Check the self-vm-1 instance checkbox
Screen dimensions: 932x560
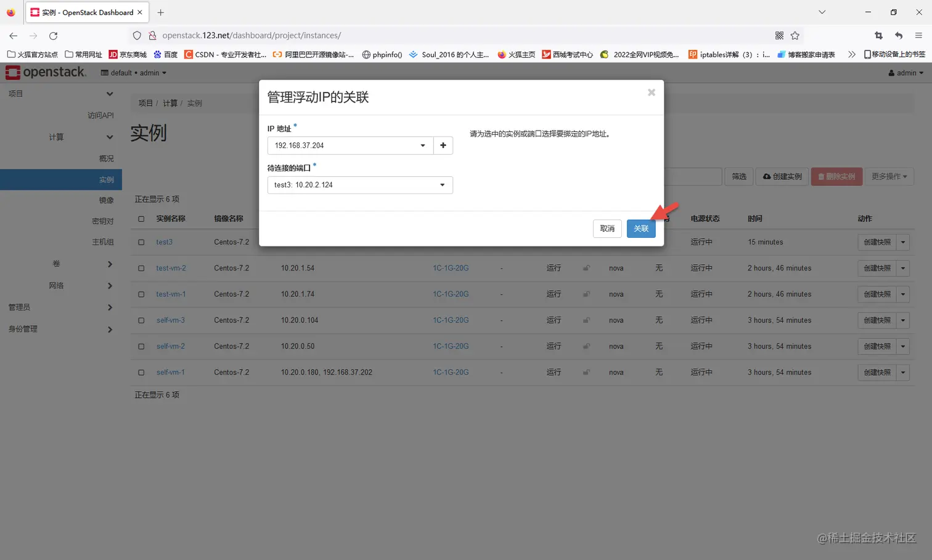(x=141, y=372)
